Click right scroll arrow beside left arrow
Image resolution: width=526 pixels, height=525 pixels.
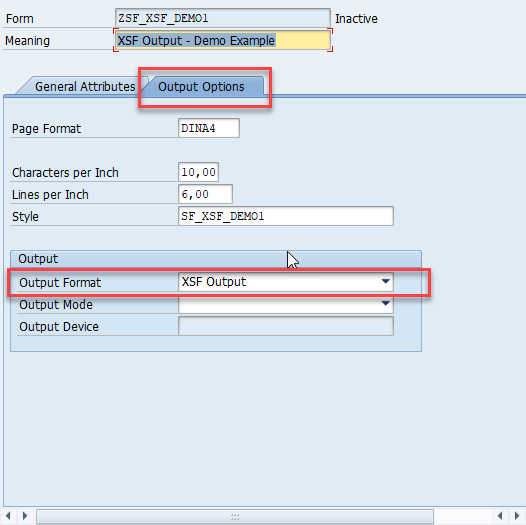pyautogui.click(x=25, y=516)
